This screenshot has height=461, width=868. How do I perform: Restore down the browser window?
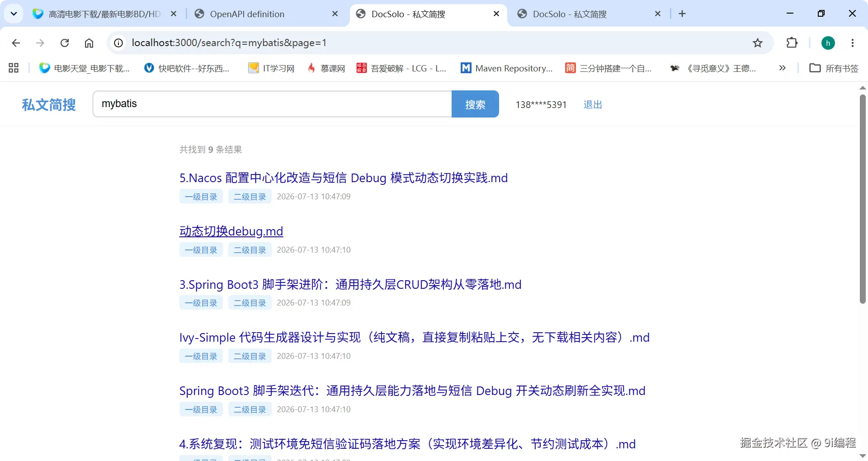pyautogui.click(x=821, y=14)
